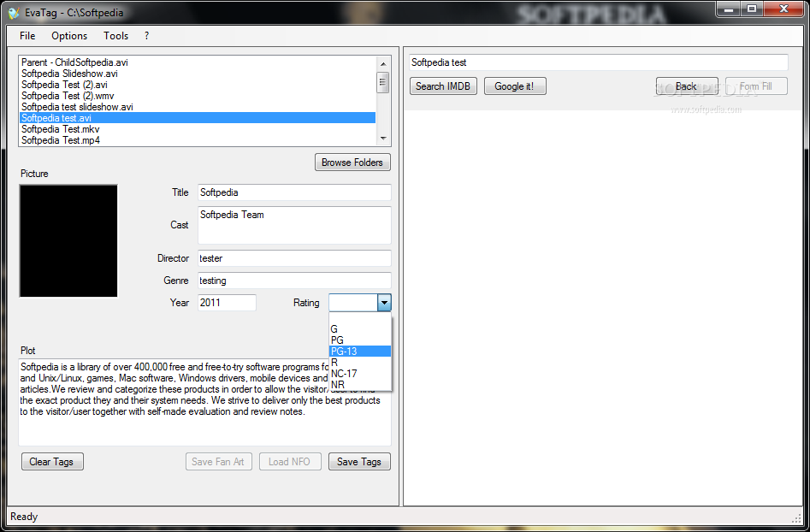Click the Ready status bar text
This screenshot has height=532, width=810.
coord(24,517)
